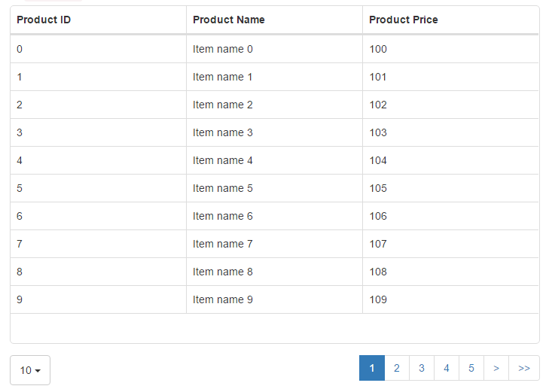
Task: Click the Product Name column header
Action: tap(274, 20)
